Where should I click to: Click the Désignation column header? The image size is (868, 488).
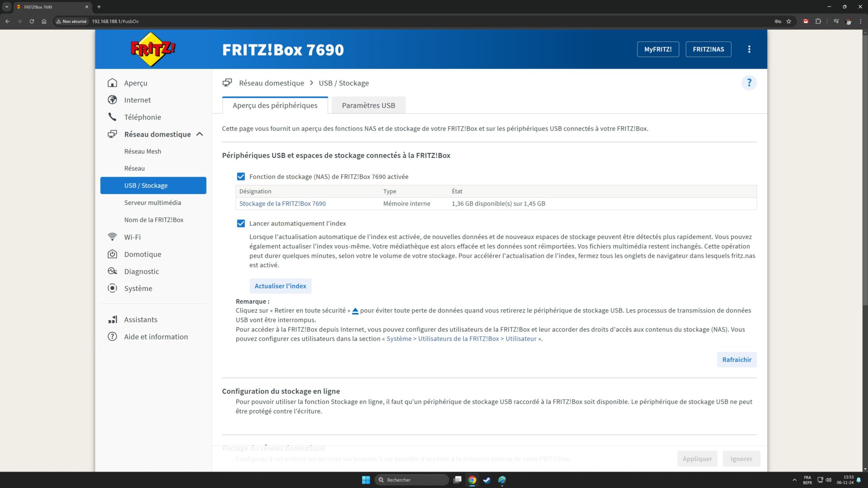(x=255, y=191)
